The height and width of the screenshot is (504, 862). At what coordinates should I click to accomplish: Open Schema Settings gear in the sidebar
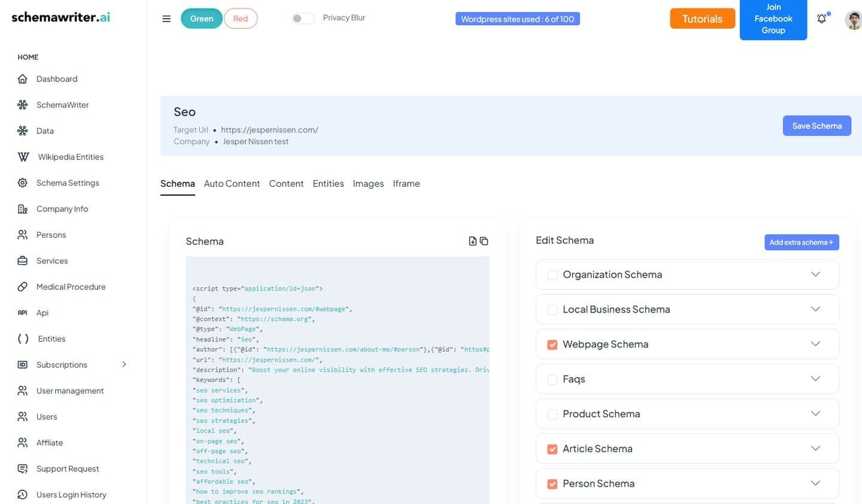[x=23, y=183]
